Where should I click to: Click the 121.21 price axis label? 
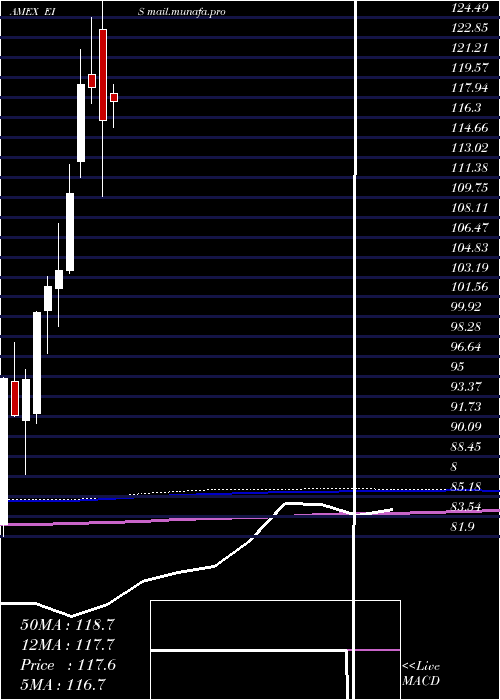coord(470,48)
